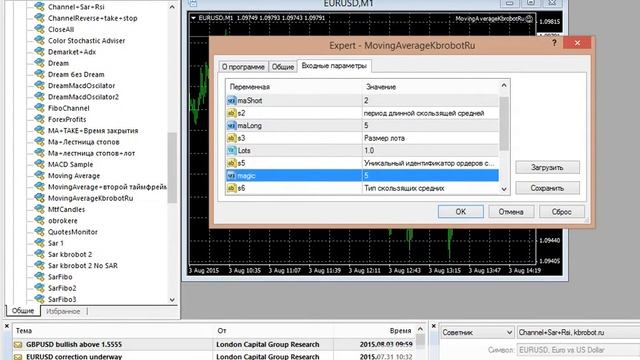Click the FiboChannel expert icon
This screenshot has height=360, width=640.
click(39, 108)
